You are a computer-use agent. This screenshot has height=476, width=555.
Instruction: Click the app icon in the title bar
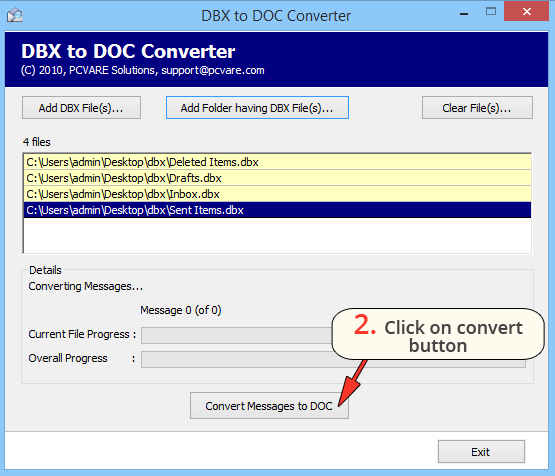[15, 16]
